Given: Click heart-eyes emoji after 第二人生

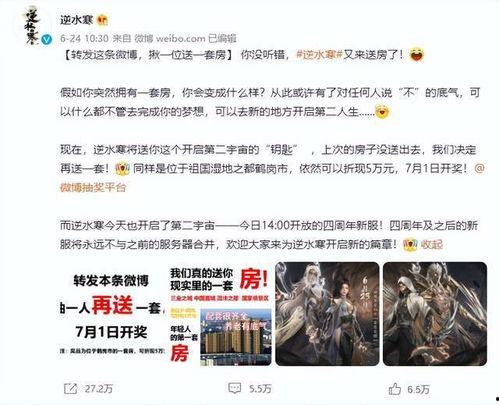Looking at the screenshot, I should [x=382, y=112].
